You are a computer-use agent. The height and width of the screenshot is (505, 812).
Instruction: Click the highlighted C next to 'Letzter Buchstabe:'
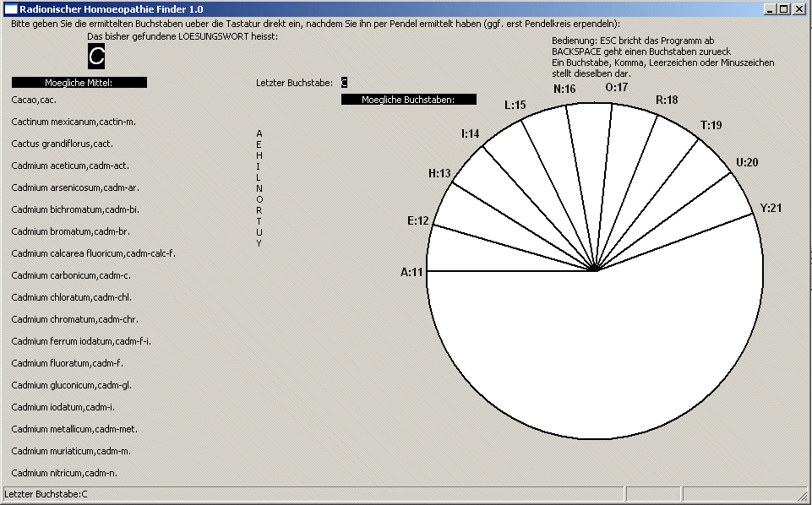(x=344, y=83)
